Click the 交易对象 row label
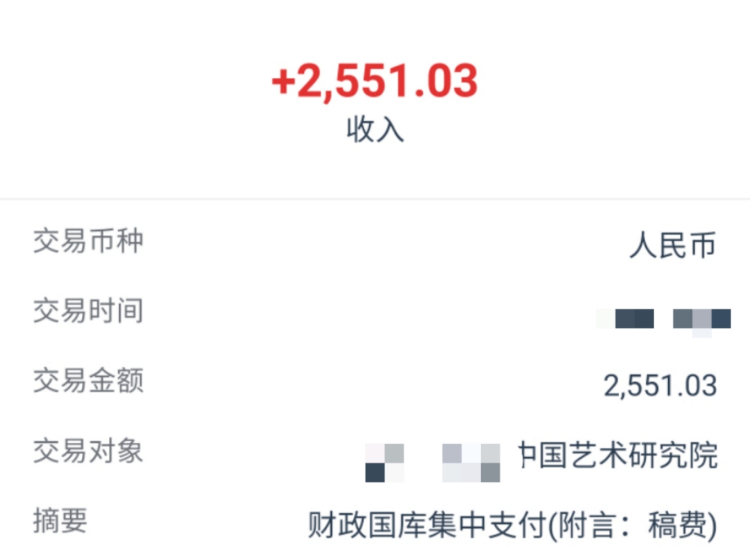750x560 pixels. coord(88,451)
